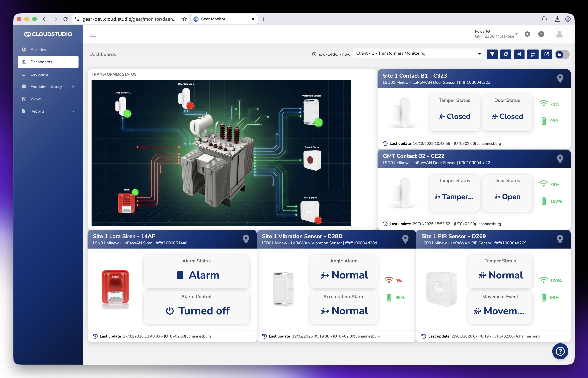Click the Alarm Status tile on siren card
The image size is (588, 378).
pos(197,272)
